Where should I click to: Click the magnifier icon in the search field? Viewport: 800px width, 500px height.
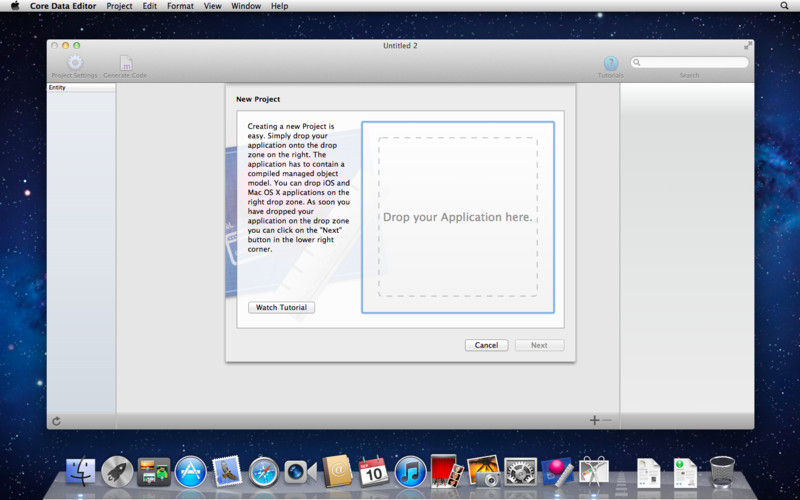(x=637, y=63)
